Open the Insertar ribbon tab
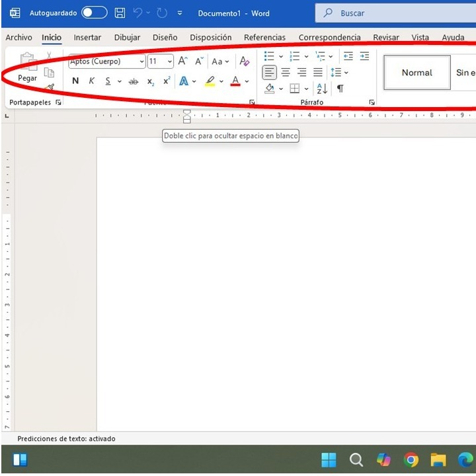This screenshot has width=476, height=476. click(87, 37)
